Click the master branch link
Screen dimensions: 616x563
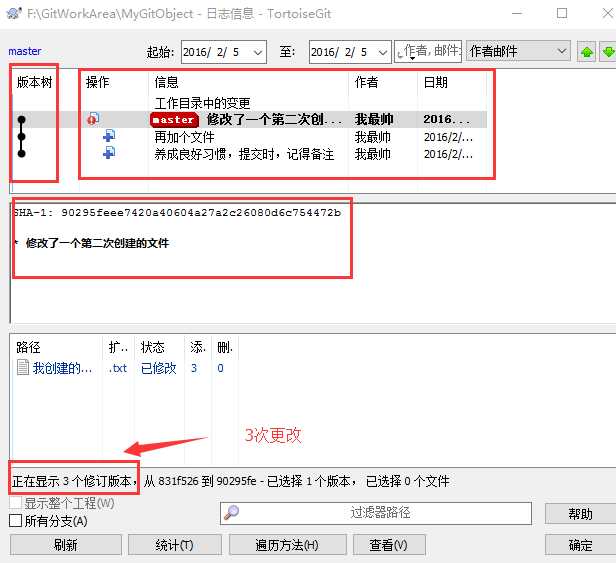(x=25, y=51)
